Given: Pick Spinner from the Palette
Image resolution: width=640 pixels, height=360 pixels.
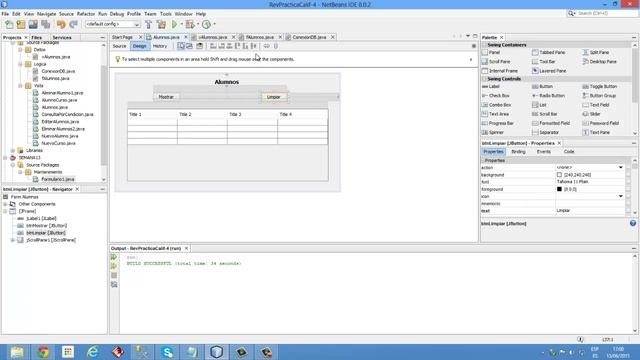Looking at the screenshot, I should click(x=493, y=133).
